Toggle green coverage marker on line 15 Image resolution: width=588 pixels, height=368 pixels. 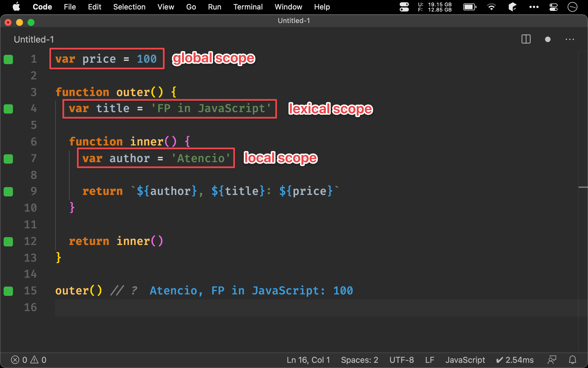click(x=8, y=291)
